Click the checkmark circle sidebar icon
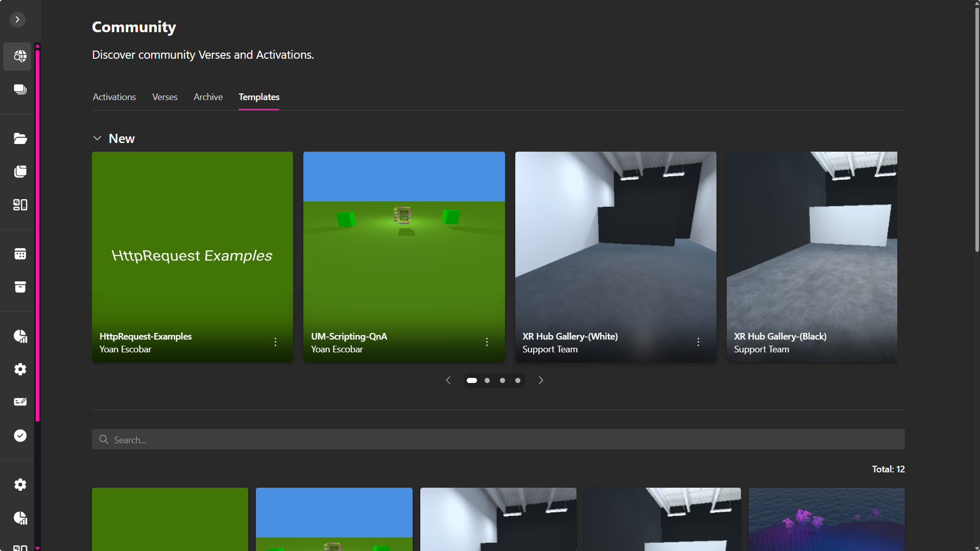The image size is (980, 551). [x=20, y=436]
